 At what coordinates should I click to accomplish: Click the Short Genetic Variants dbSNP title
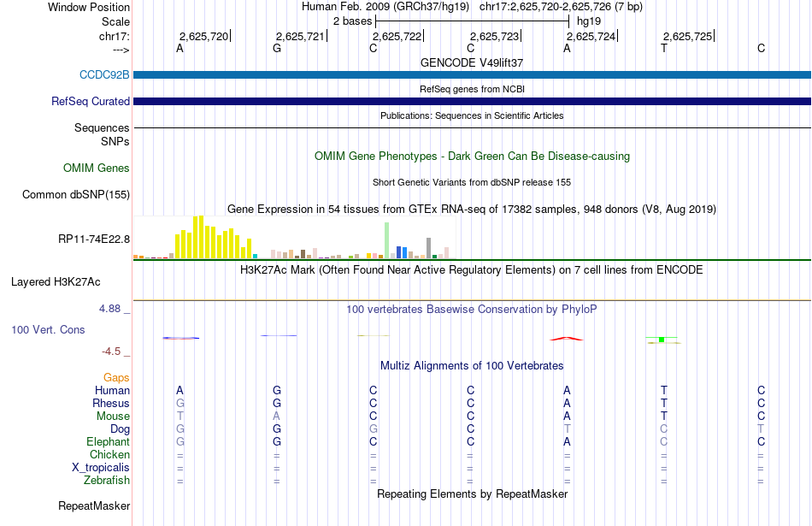pyautogui.click(x=472, y=182)
